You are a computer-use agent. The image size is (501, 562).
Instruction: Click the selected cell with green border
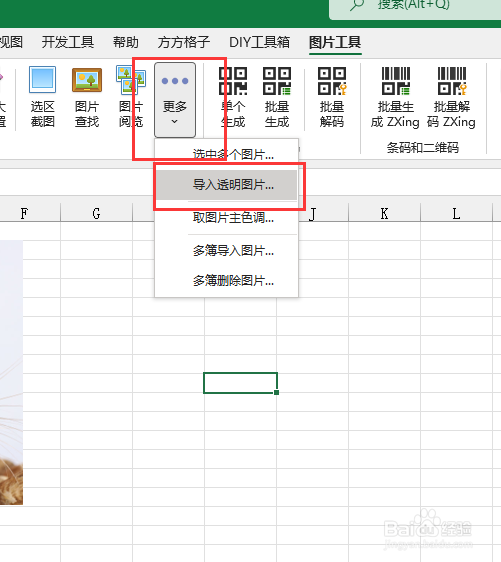[x=240, y=383]
